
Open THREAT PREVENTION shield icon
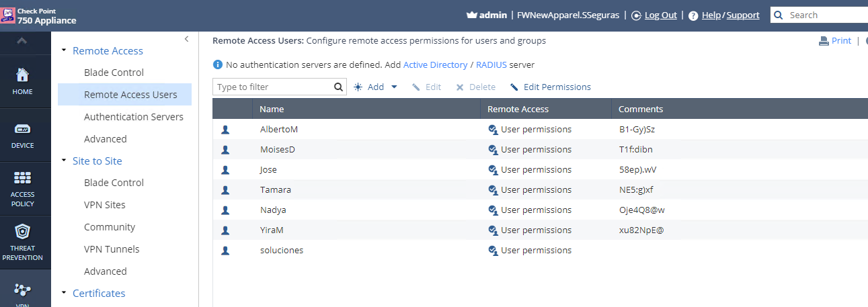[x=22, y=232]
